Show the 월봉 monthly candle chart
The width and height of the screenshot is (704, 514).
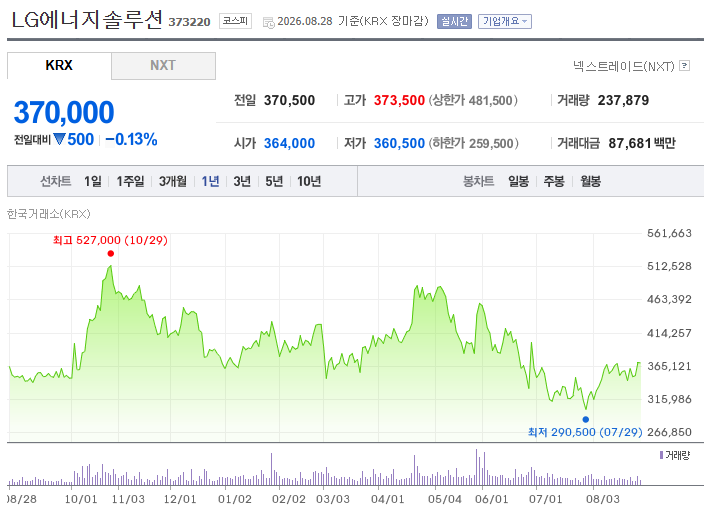tap(590, 181)
